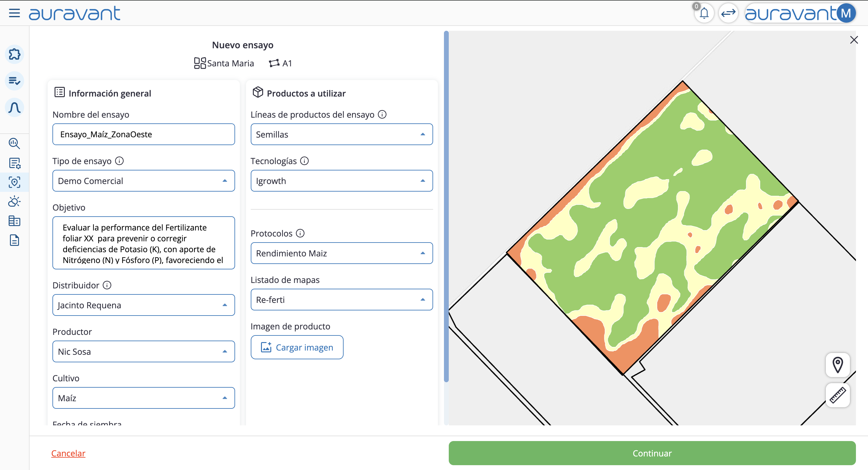This screenshot has width=868, height=470.
Task: Click the notifications bell icon
Action: [x=704, y=14]
